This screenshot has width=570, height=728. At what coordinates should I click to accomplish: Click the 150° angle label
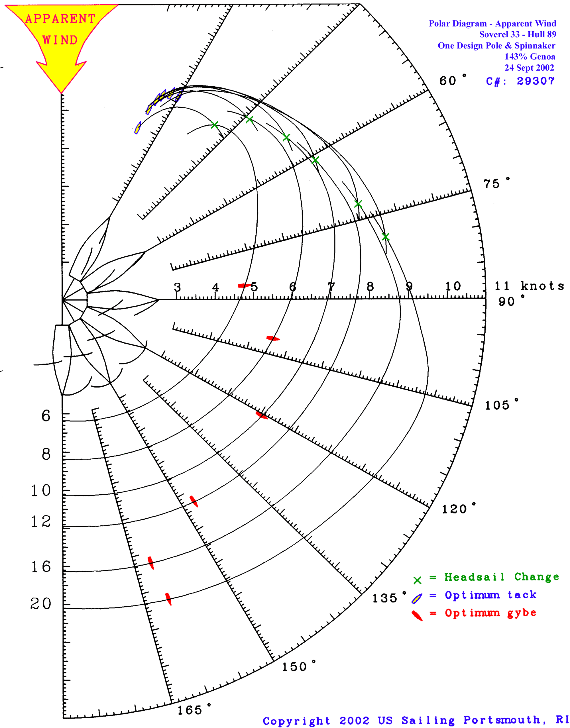click(299, 666)
